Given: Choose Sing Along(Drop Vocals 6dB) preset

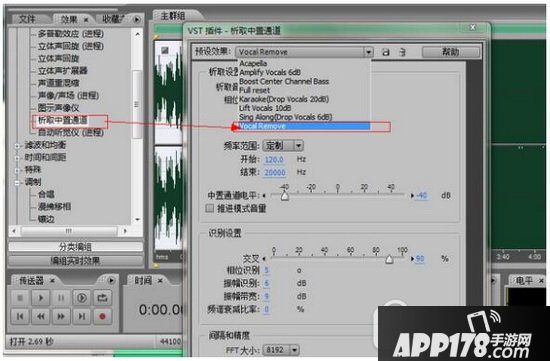Looking at the screenshot, I should [x=285, y=117].
